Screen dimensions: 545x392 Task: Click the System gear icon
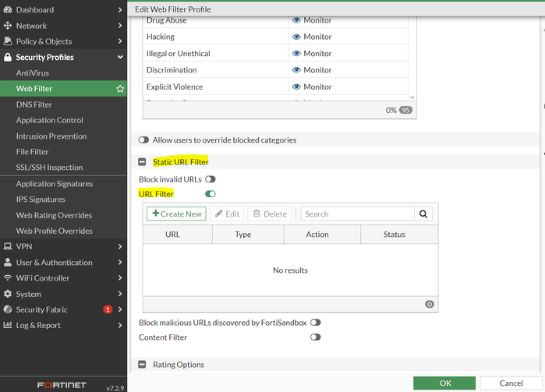pos(8,294)
